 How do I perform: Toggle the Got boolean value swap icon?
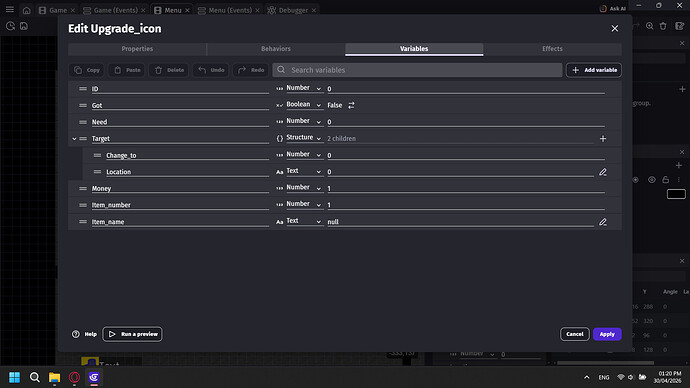click(x=351, y=105)
